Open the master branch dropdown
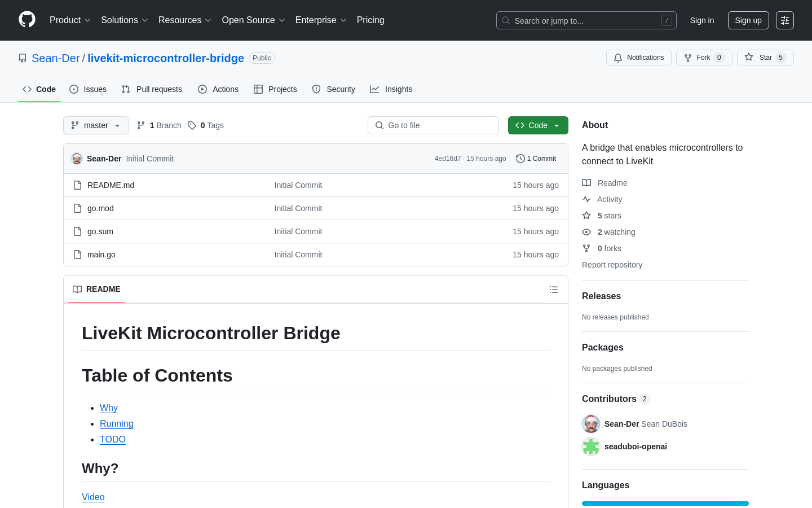812x508 pixels. [96, 125]
